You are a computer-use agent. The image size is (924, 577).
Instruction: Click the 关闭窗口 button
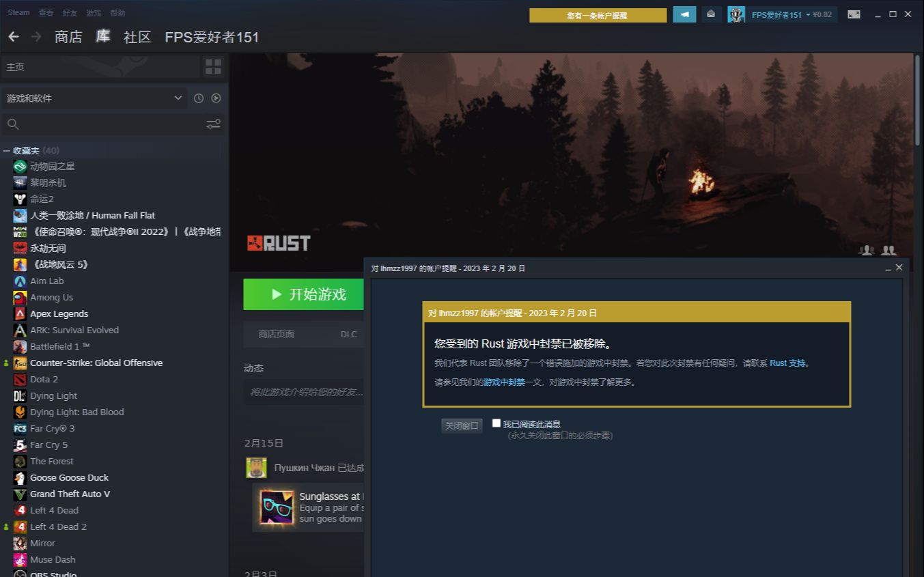(x=462, y=425)
